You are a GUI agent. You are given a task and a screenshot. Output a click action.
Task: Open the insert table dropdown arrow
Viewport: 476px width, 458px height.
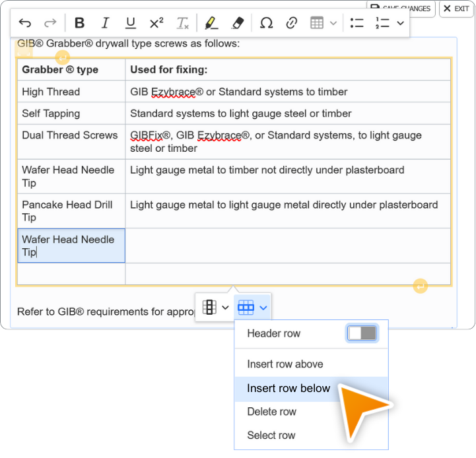point(333,23)
